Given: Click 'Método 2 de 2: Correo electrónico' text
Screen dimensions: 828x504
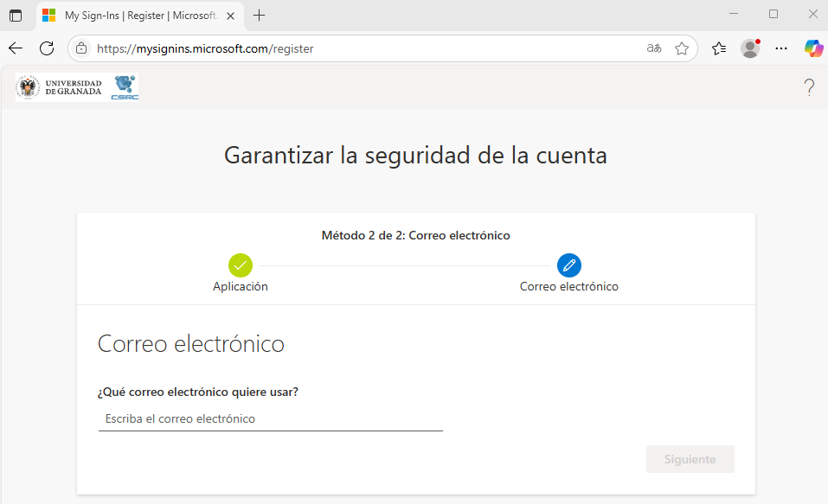Looking at the screenshot, I should tap(415, 235).
